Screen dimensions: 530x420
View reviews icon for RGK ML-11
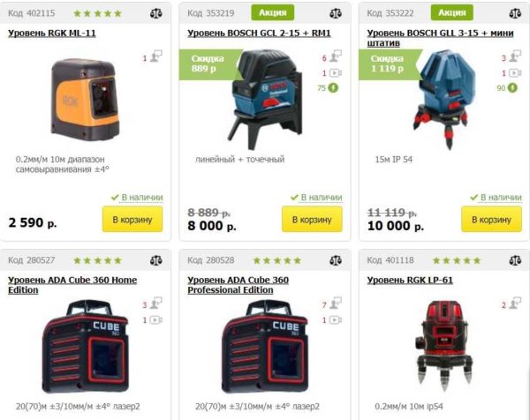click(x=156, y=56)
